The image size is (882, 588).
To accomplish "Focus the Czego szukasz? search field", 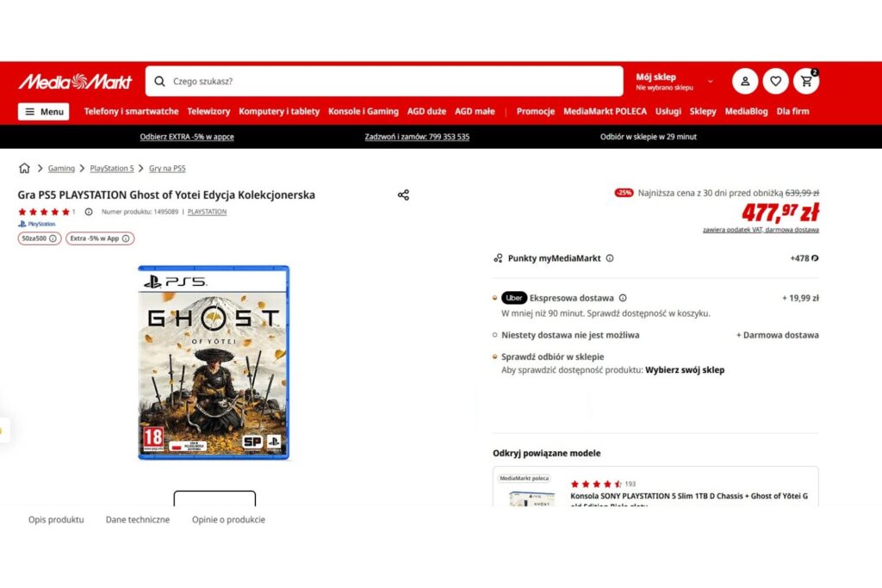I will click(384, 82).
